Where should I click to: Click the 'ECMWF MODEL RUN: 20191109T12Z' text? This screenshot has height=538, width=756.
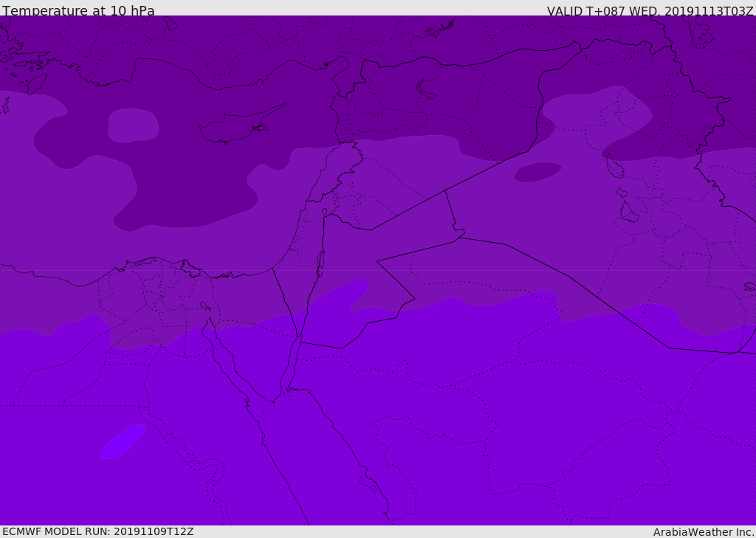98,531
